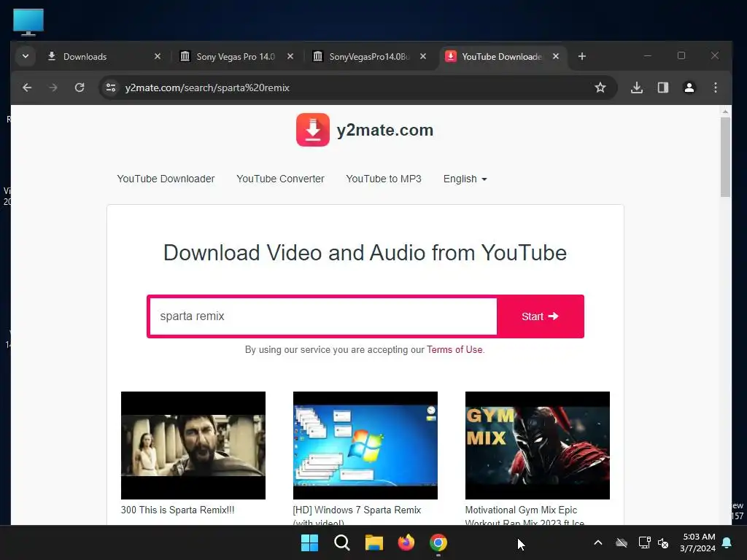Viewport: 747px width, 560px height.
Task: Open the Terms of Use link
Action: coord(454,349)
